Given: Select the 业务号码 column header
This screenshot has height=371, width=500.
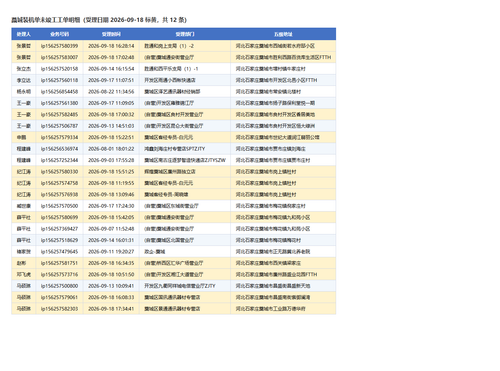Looking at the screenshot, I should pos(59,34).
